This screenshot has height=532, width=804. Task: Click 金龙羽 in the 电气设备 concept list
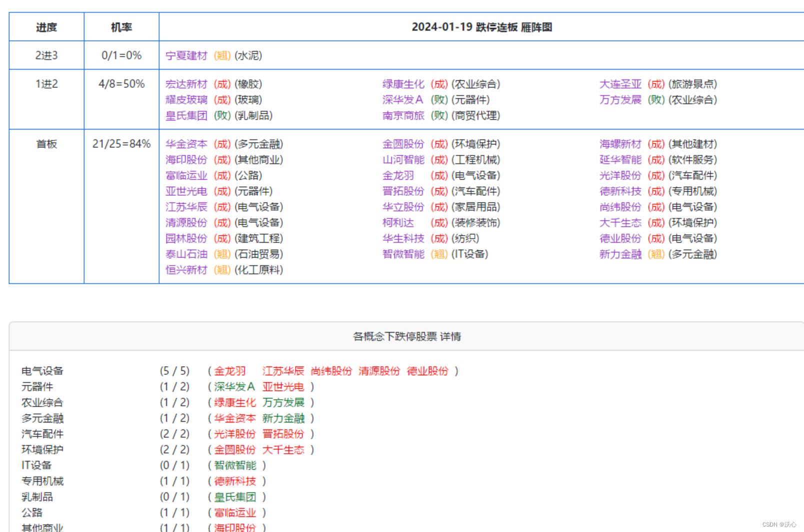click(x=230, y=371)
